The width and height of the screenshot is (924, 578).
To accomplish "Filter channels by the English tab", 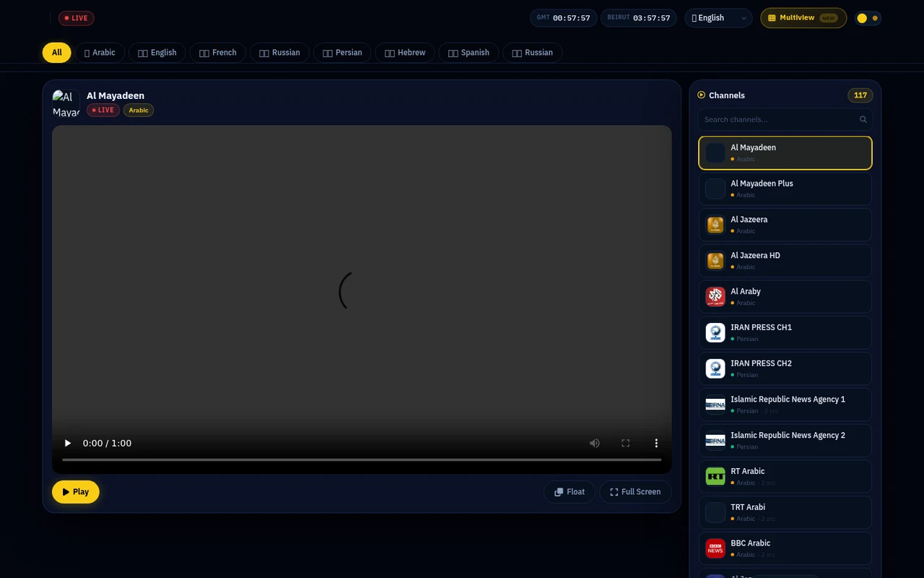I will click(157, 53).
